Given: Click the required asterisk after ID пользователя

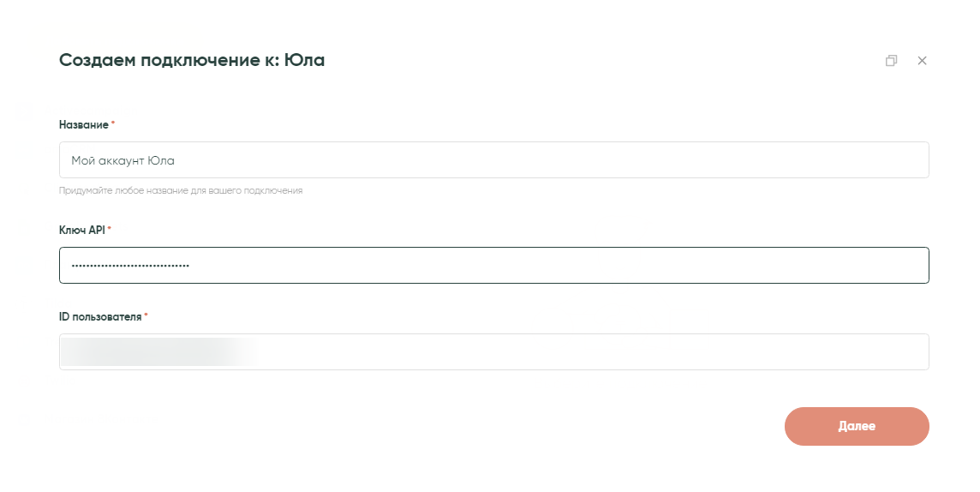Looking at the screenshot, I should click(x=146, y=316).
